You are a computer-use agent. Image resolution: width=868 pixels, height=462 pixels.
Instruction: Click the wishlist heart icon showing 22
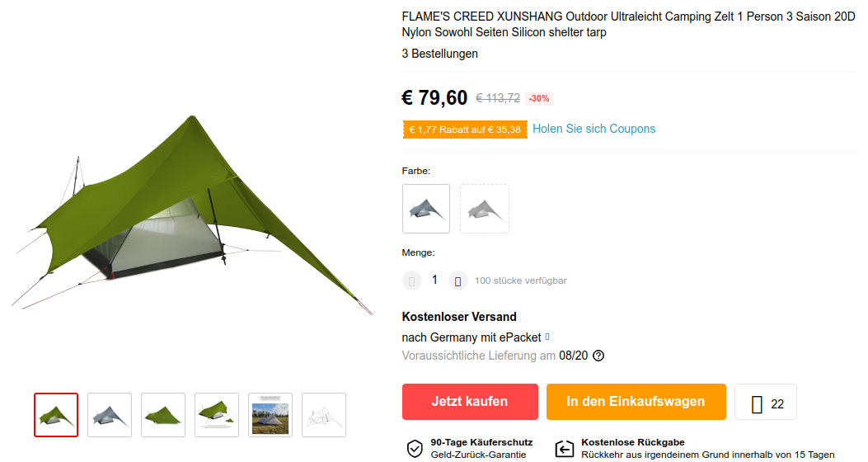point(757,404)
